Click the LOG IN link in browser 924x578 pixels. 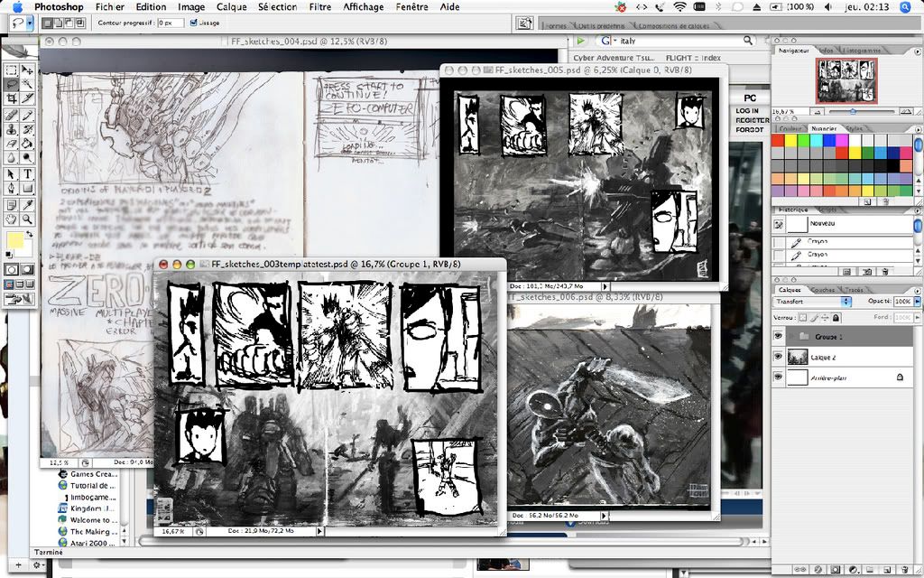pyautogui.click(x=747, y=111)
